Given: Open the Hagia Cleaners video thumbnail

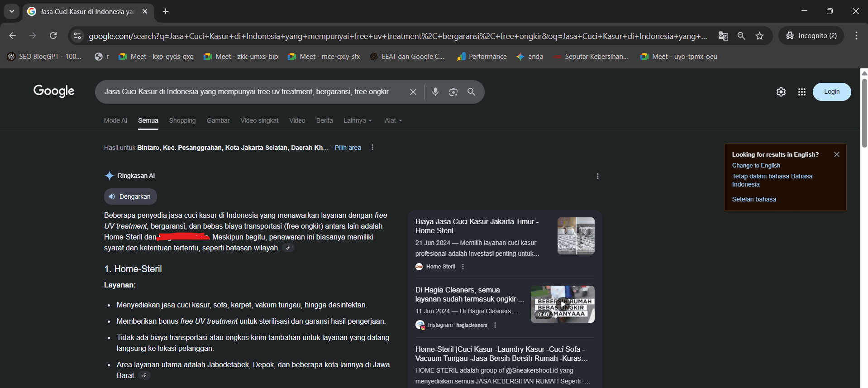Looking at the screenshot, I should coord(563,304).
